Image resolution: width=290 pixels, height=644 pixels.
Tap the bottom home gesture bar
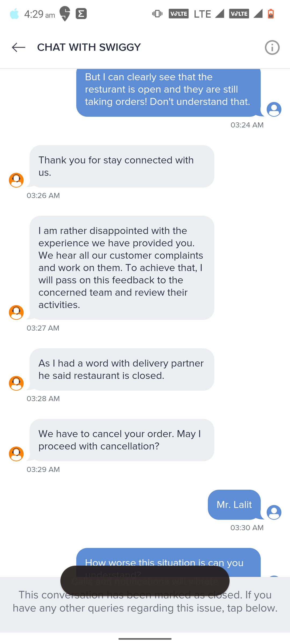click(145, 639)
